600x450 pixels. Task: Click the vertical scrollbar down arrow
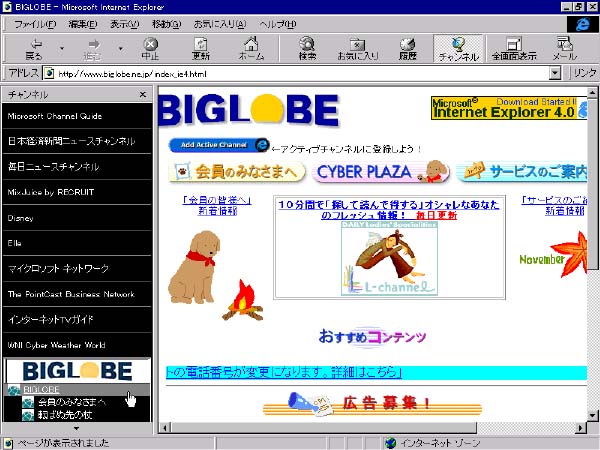[x=592, y=415]
